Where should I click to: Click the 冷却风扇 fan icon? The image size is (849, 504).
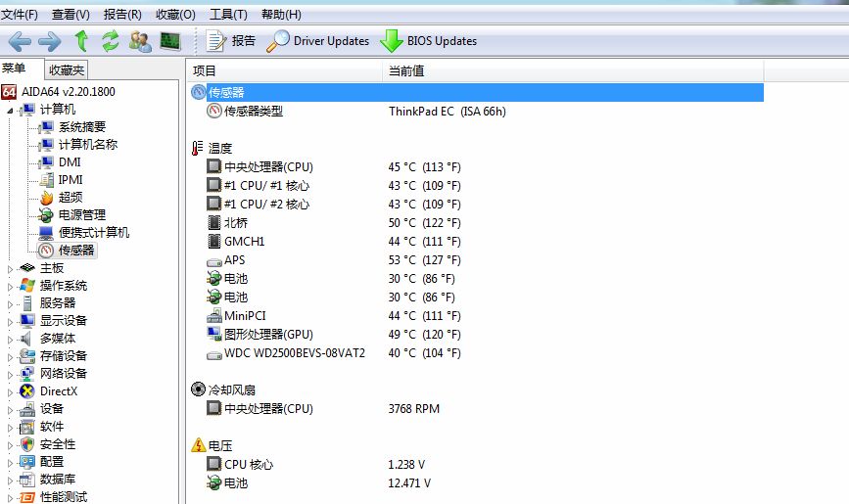pos(198,389)
